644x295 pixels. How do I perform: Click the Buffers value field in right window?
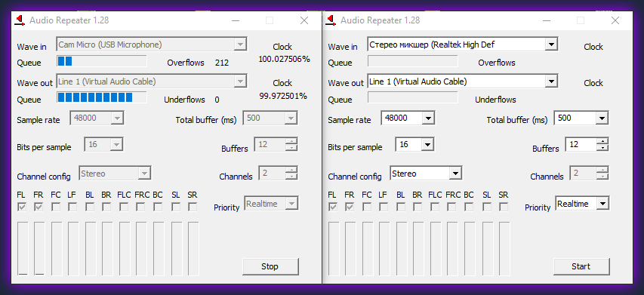tap(581, 144)
